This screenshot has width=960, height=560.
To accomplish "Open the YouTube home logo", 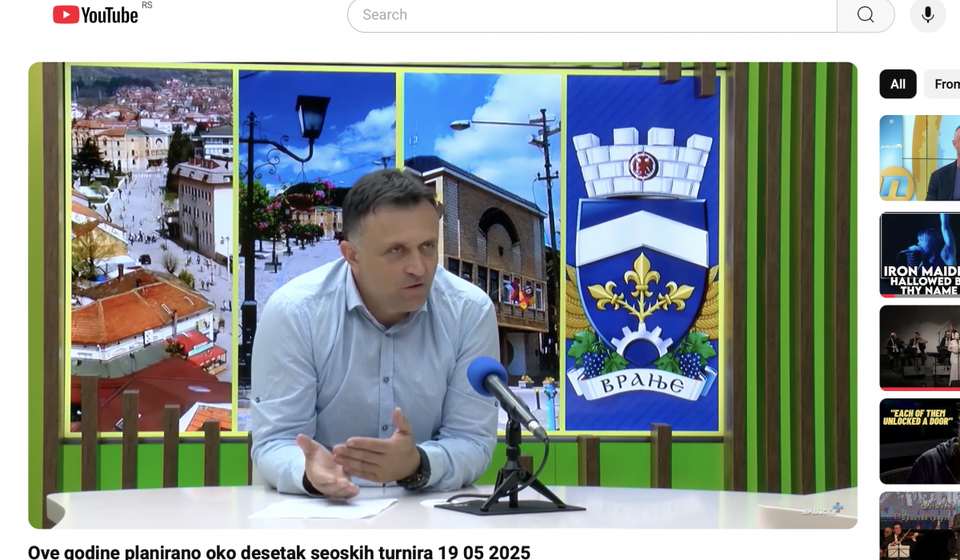I will point(96,14).
